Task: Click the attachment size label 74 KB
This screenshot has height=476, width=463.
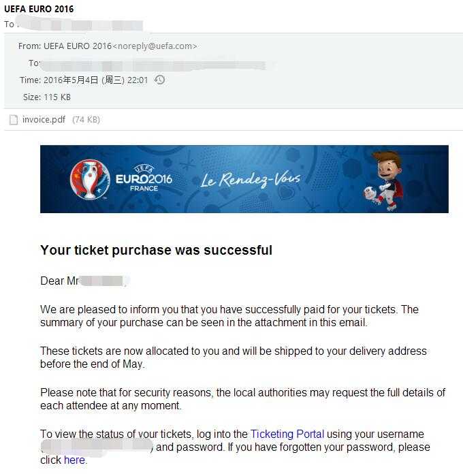Action: tap(86, 120)
